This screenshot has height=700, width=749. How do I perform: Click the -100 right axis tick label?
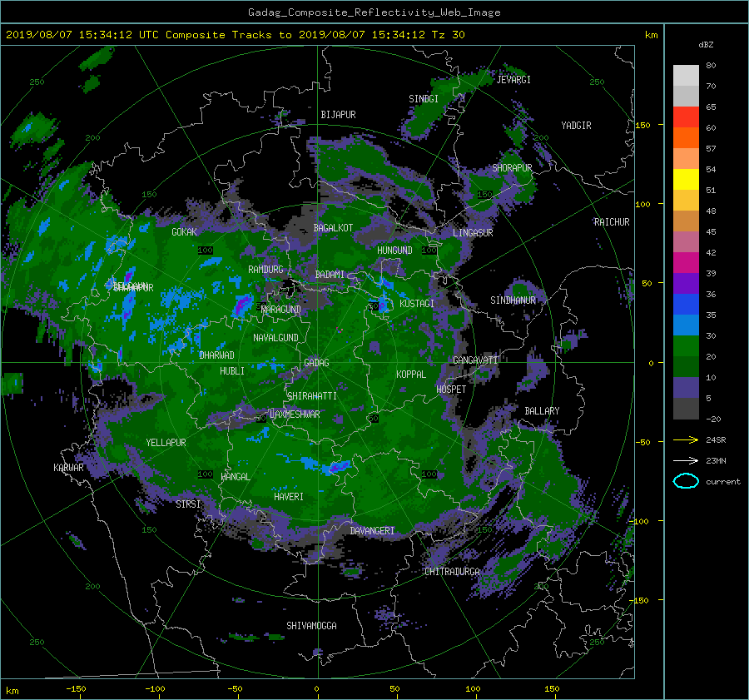tap(640, 521)
